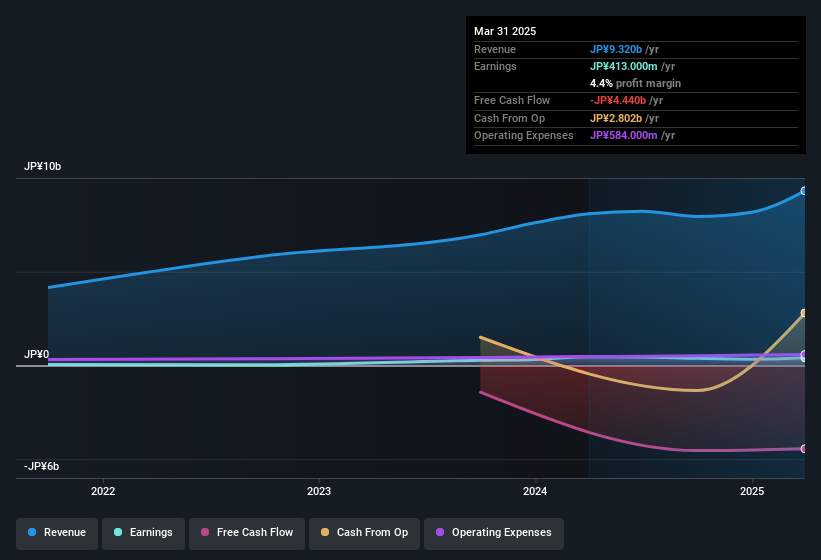This screenshot has height=560, width=821.
Task: Click the Revenue row label in tooltip
Action: [x=495, y=49]
